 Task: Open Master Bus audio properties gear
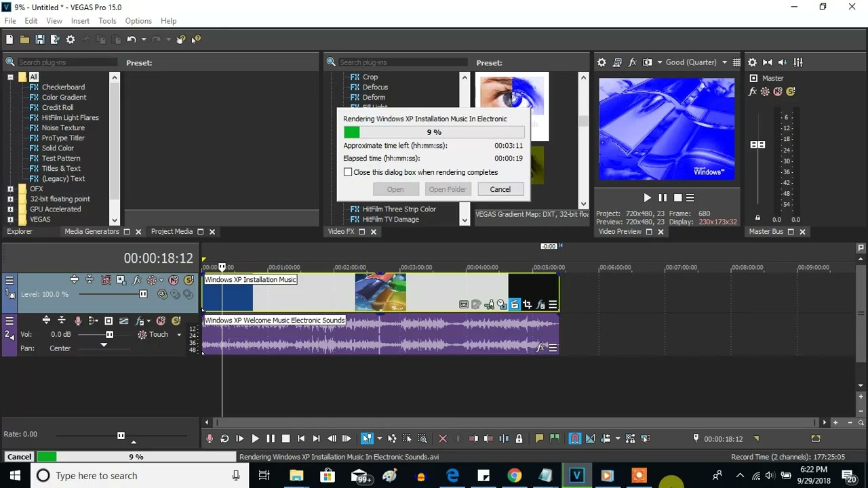752,62
